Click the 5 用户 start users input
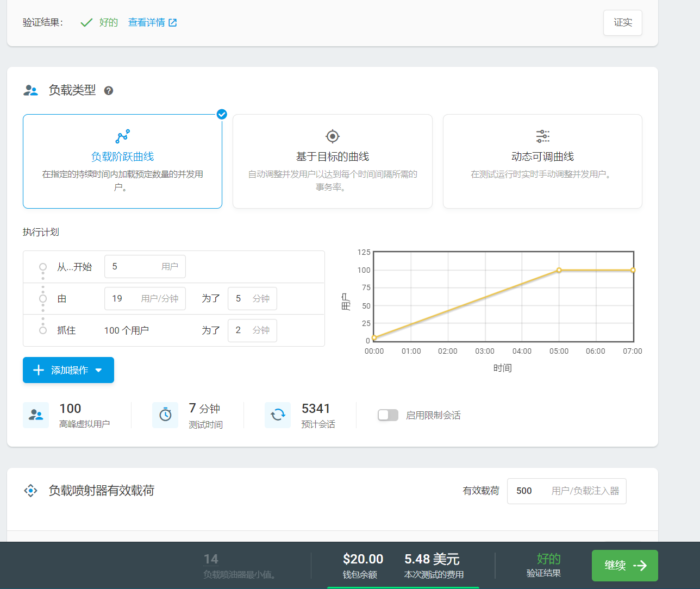The image size is (700, 589). pyautogui.click(x=145, y=267)
